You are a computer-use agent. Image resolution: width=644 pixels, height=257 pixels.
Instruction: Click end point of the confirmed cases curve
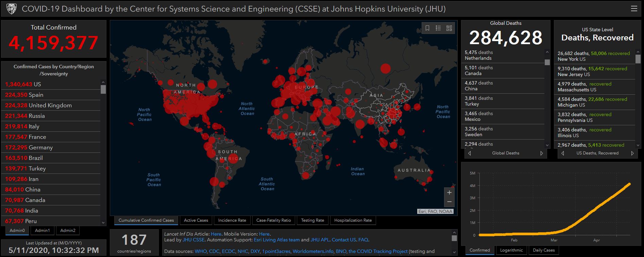point(629,184)
